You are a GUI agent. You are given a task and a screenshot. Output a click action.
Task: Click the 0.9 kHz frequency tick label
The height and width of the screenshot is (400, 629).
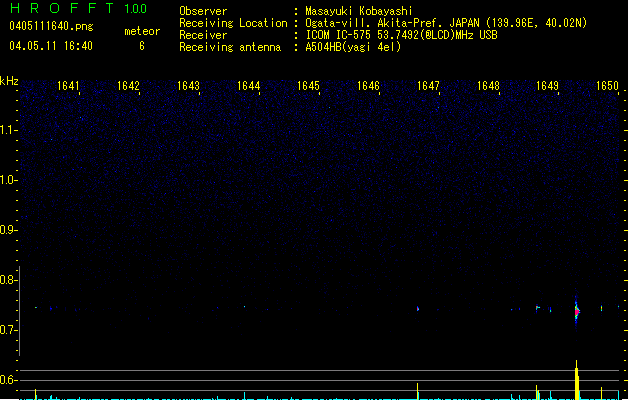coord(7,230)
